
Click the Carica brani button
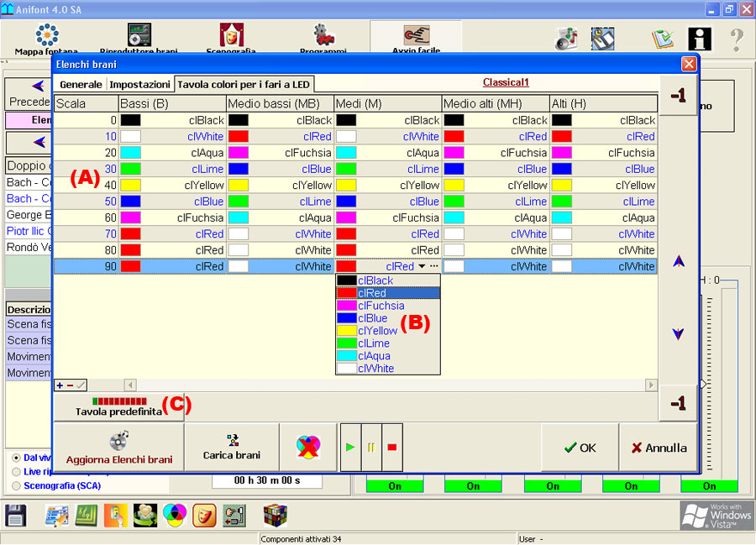pos(232,448)
